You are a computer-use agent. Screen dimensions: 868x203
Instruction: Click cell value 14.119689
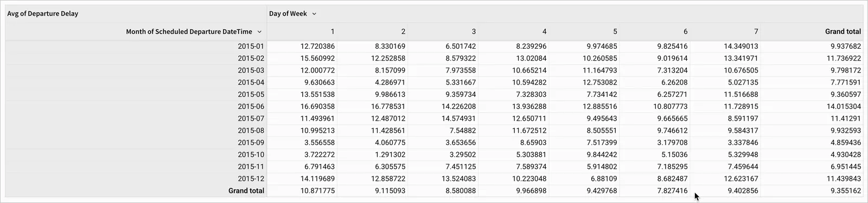pyautogui.click(x=317, y=179)
